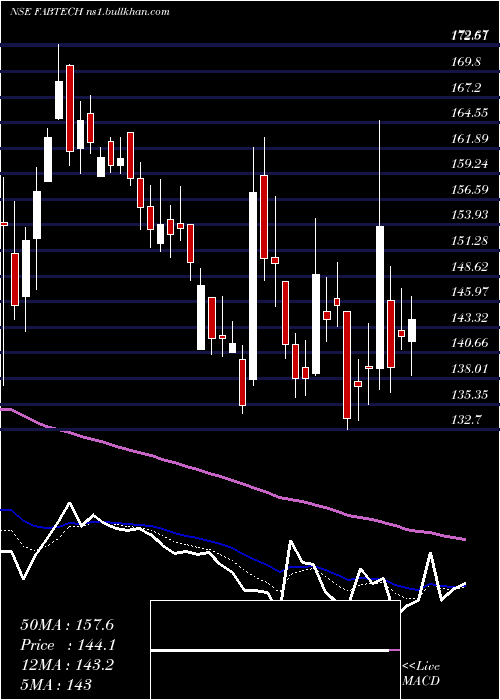Image resolution: width=500 pixels, height=700 pixels.
Task: Click the Price : 144.1 readout
Action: [67, 645]
